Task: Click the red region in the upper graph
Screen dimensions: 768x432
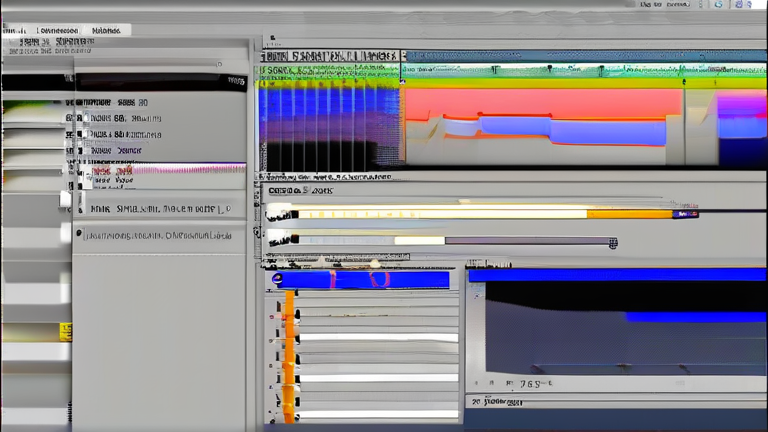Action: click(543, 103)
